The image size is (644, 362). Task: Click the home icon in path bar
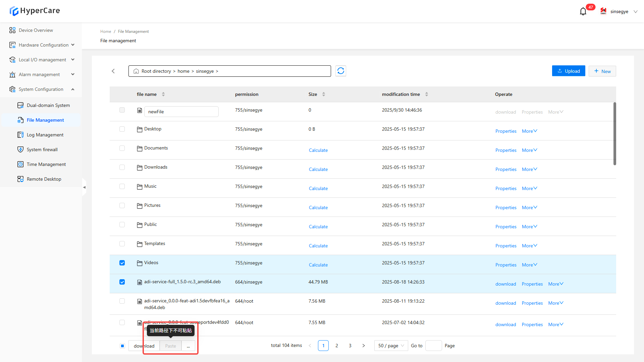coord(136,71)
